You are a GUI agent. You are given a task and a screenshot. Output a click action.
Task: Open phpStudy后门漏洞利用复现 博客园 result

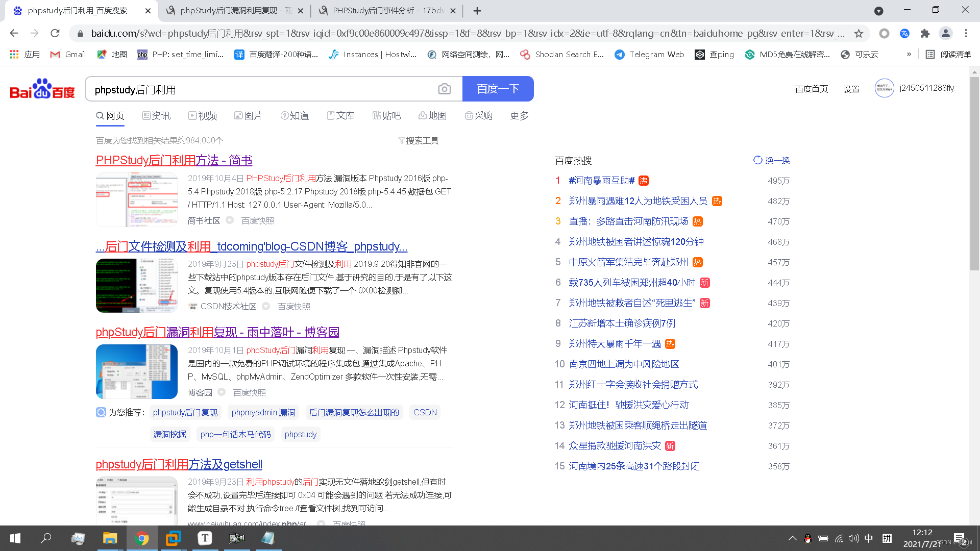pos(217,332)
